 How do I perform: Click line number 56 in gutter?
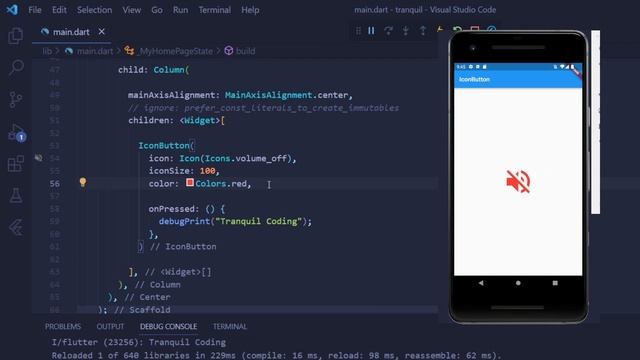click(x=55, y=184)
